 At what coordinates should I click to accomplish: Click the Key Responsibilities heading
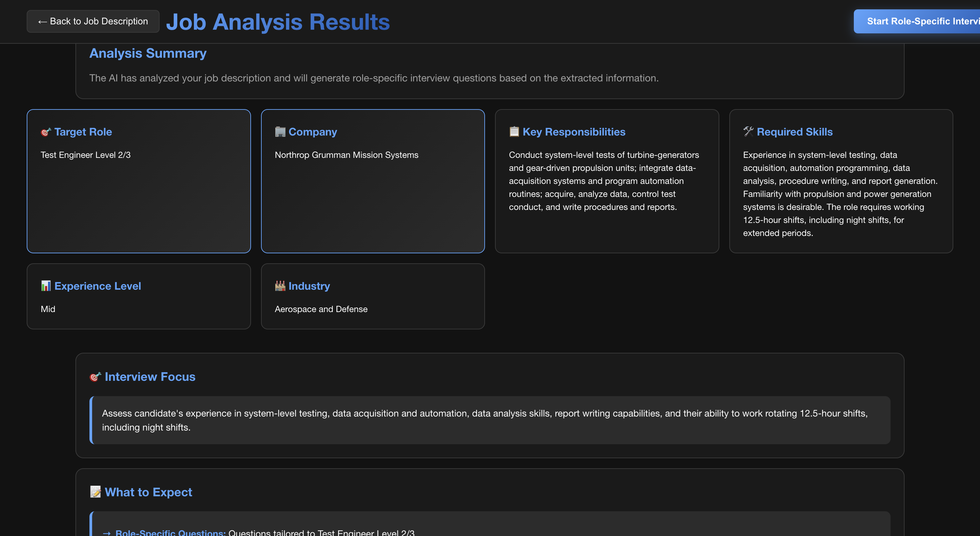pyautogui.click(x=574, y=132)
